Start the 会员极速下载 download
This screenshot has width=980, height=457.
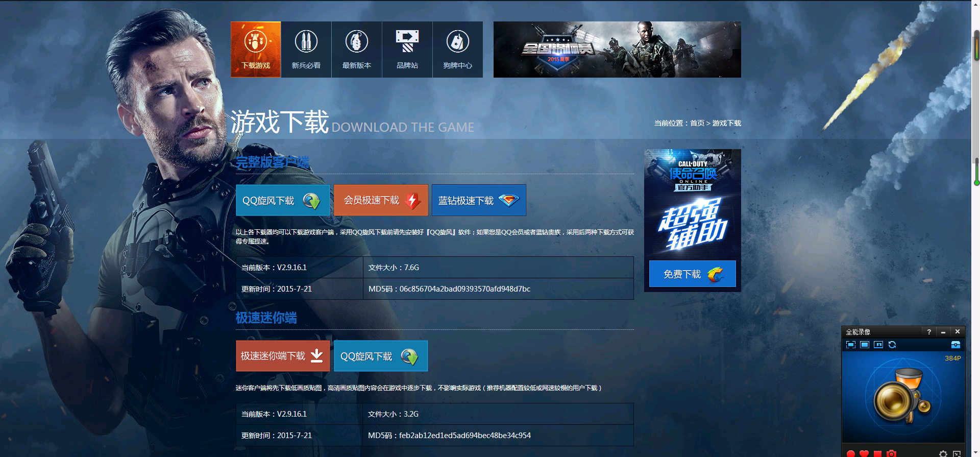click(381, 200)
